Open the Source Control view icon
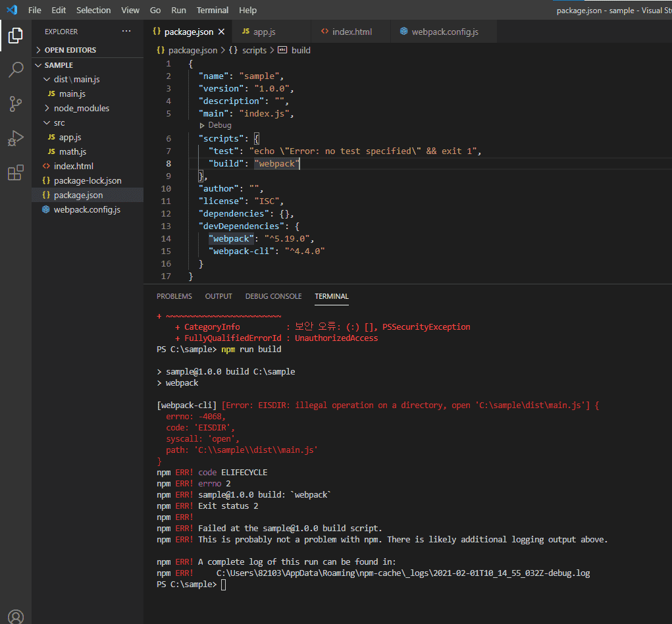This screenshot has width=672, height=624. 16,104
